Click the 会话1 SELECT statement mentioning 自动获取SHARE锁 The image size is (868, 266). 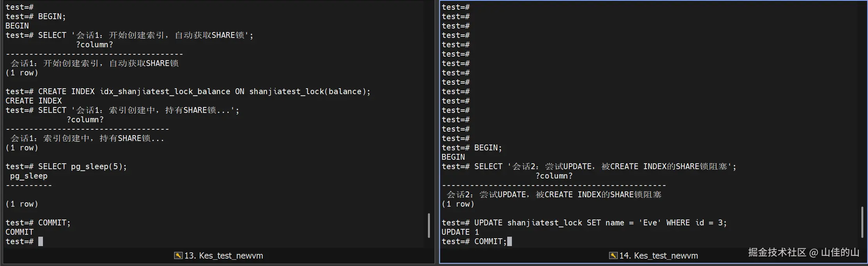coord(145,35)
